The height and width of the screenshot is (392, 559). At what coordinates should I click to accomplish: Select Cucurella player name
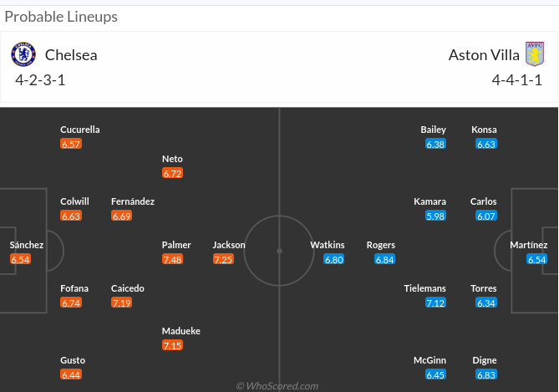[80, 130]
